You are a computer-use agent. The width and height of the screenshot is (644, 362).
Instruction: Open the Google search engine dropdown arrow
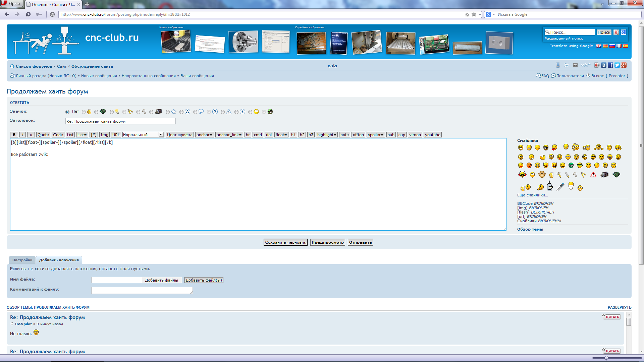coord(494,14)
